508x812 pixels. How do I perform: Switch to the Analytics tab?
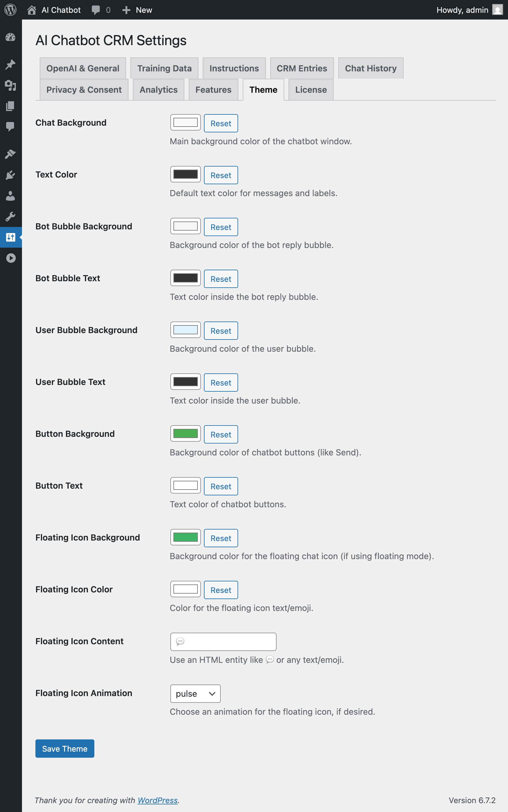point(158,90)
